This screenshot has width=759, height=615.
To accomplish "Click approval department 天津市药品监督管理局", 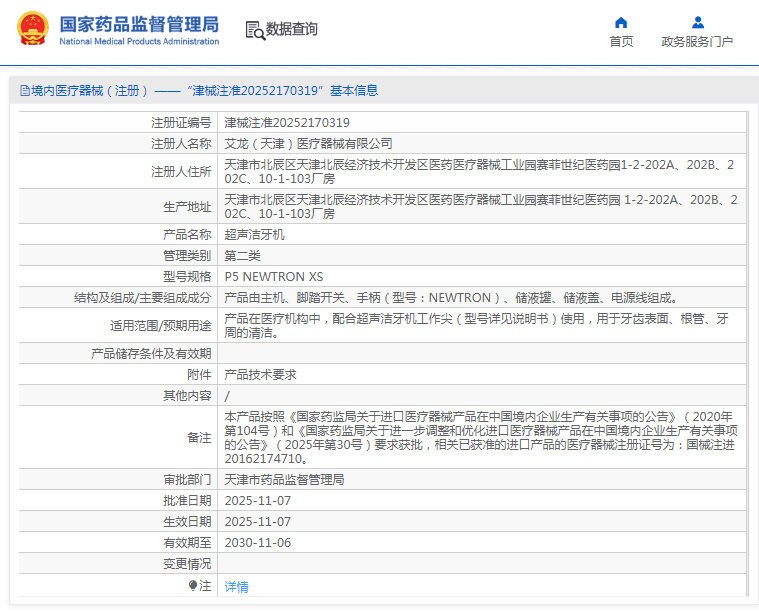I will pos(284,479).
